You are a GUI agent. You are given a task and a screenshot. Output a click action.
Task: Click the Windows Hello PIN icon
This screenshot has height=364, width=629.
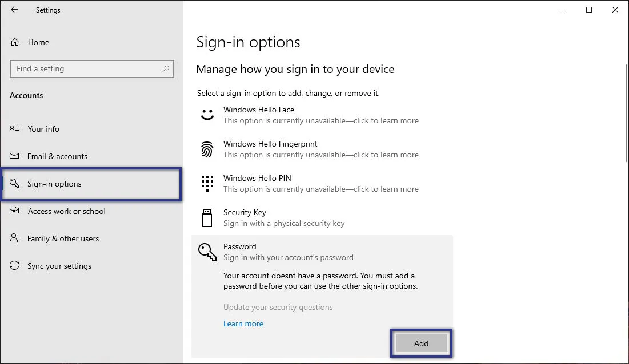pos(207,183)
